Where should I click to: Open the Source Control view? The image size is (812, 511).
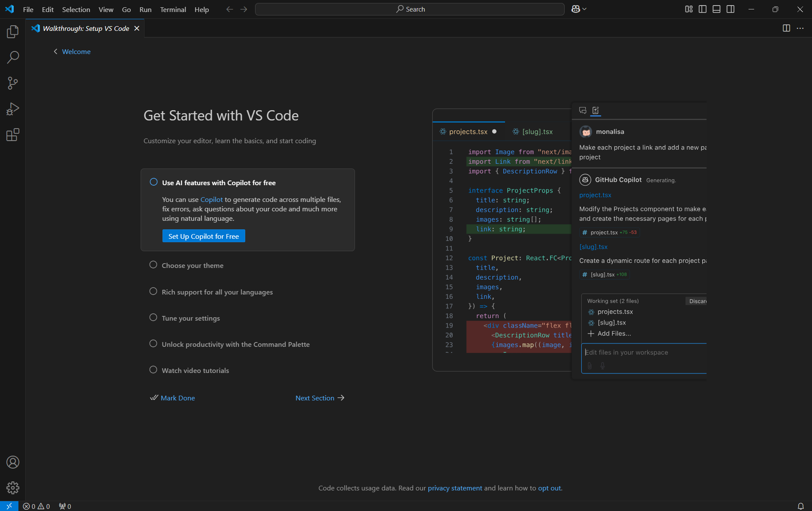pos(13,83)
